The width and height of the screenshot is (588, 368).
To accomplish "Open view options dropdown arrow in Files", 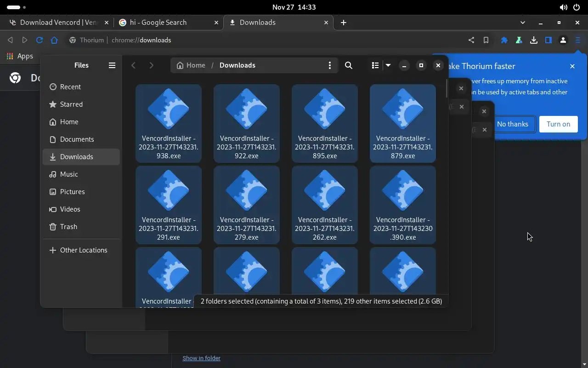I will 388,65.
